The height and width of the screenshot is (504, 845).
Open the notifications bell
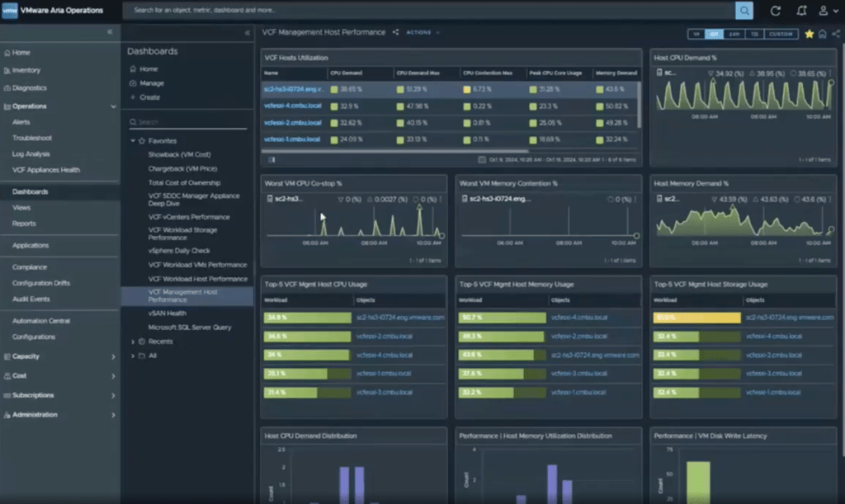(800, 11)
